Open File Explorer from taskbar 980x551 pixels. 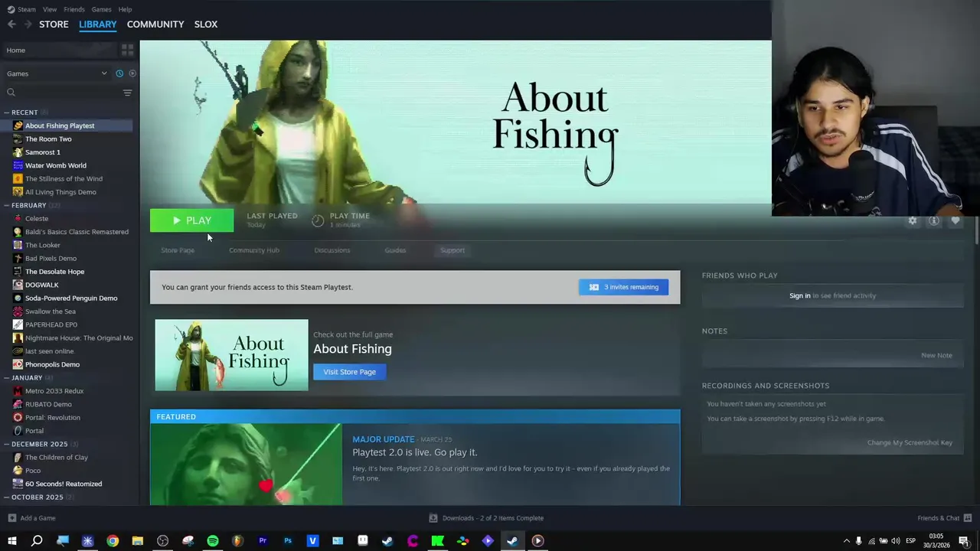click(138, 541)
